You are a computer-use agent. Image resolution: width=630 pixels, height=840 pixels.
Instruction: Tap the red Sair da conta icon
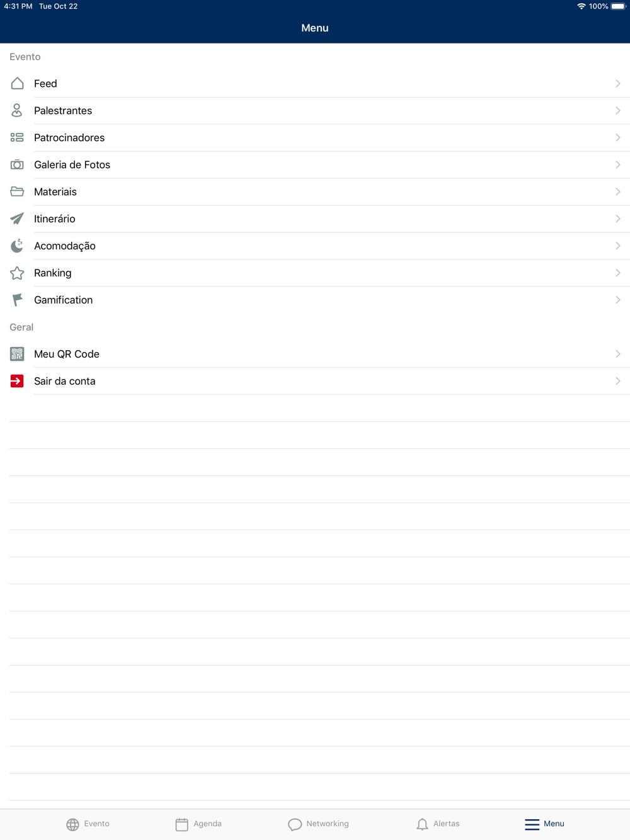pos(17,381)
